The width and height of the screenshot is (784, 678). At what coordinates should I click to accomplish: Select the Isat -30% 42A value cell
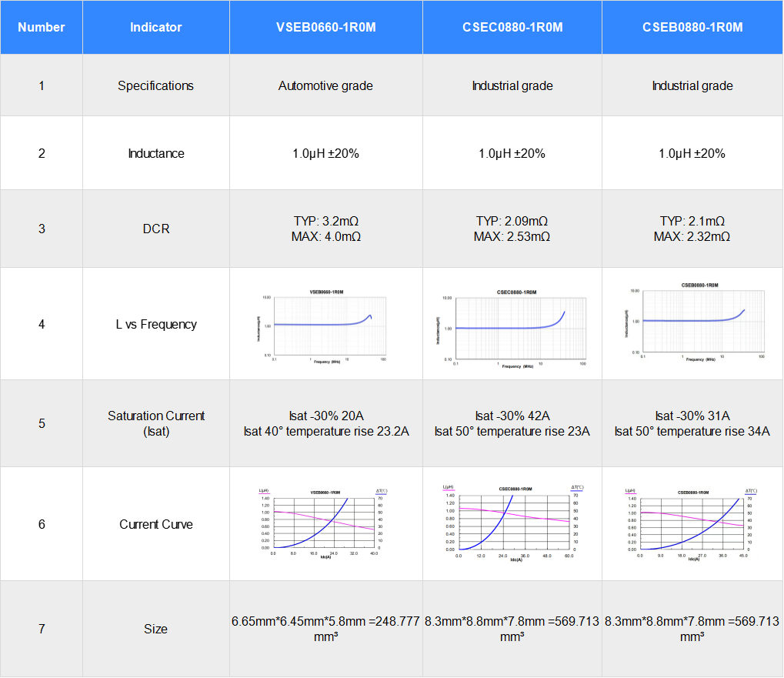(x=512, y=416)
